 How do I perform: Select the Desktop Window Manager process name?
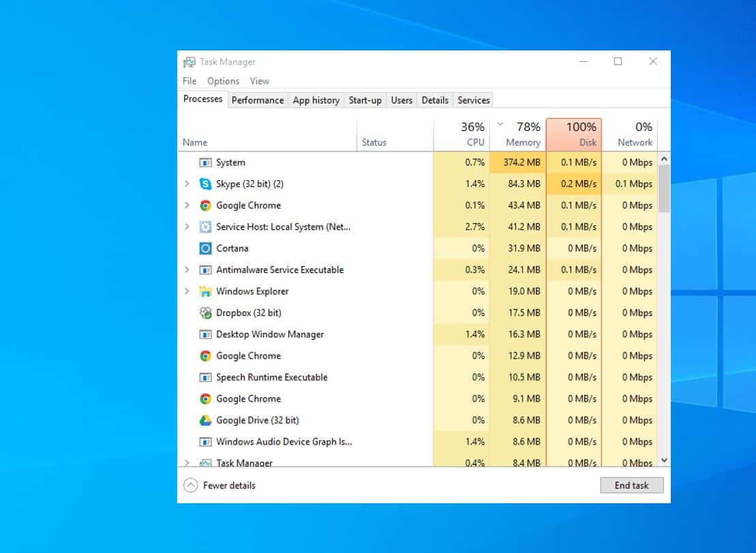pyautogui.click(x=270, y=335)
